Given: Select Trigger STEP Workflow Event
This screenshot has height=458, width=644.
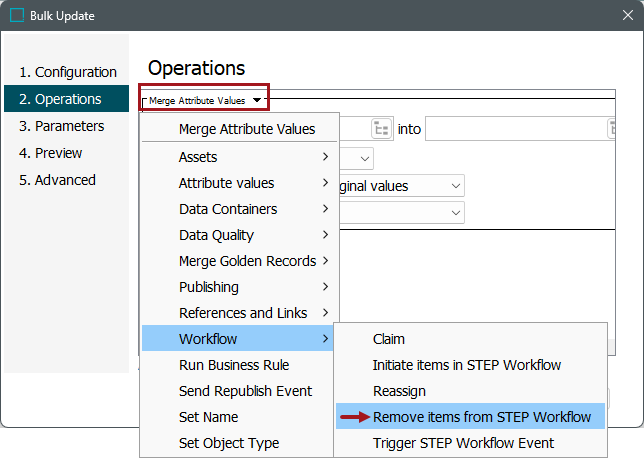Looking at the screenshot, I should pyautogui.click(x=463, y=443).
